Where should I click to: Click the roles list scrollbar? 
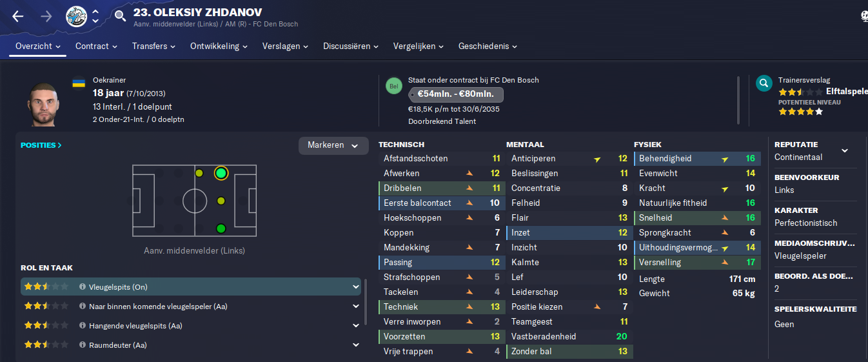tap(366, 302)
